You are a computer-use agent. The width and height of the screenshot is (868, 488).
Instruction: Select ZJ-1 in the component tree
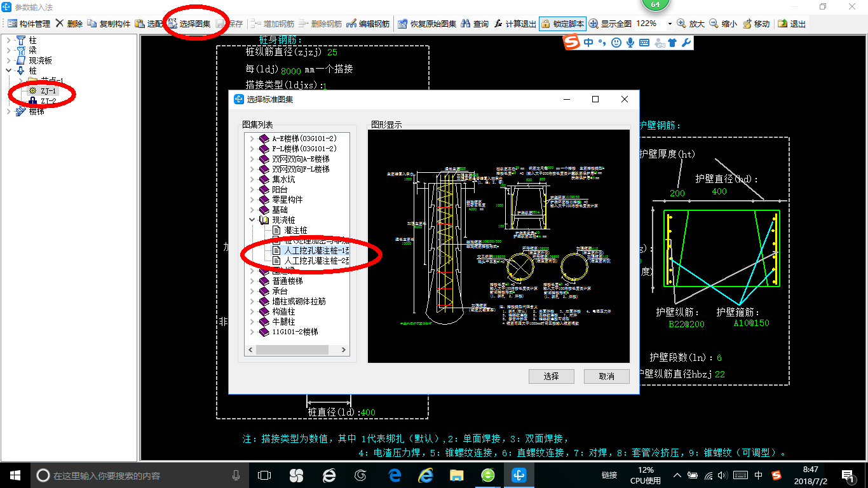48,91
